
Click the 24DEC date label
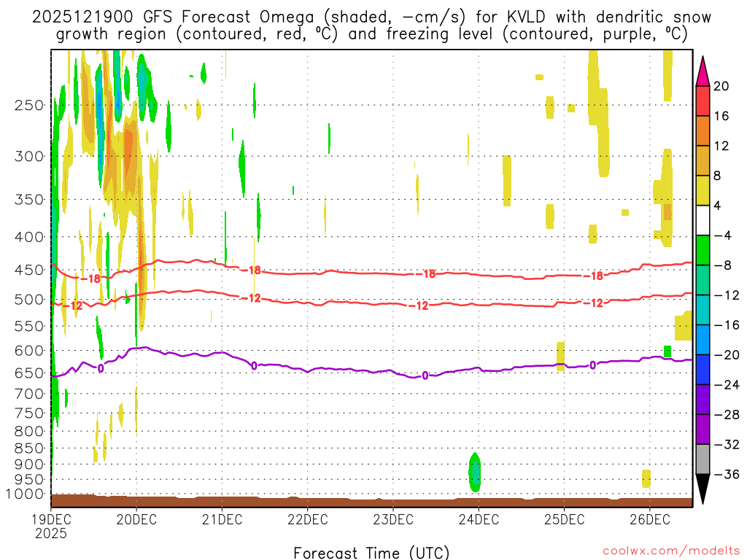pyautogui.click(x=479, y=519)
